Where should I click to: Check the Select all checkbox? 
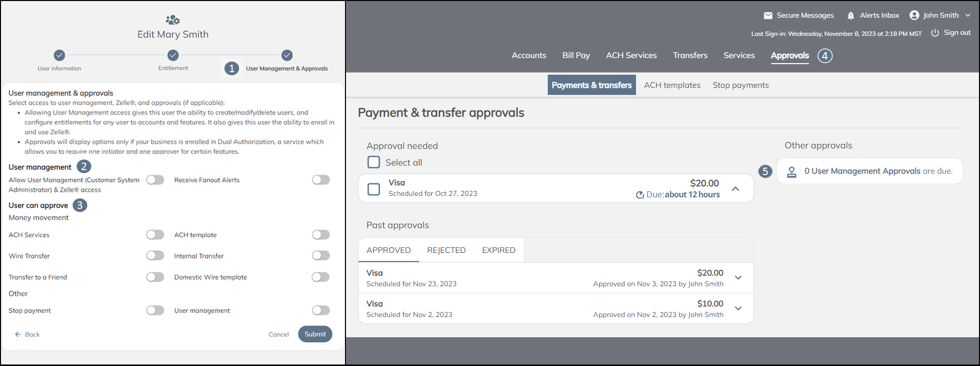pos(374,163)
